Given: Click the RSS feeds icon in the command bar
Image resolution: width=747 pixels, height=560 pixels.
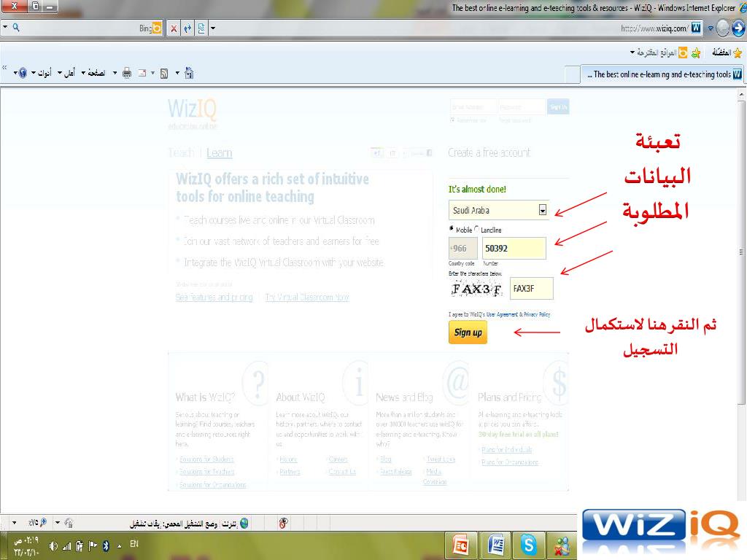Looking at the screenshot, I should [164, 74].
